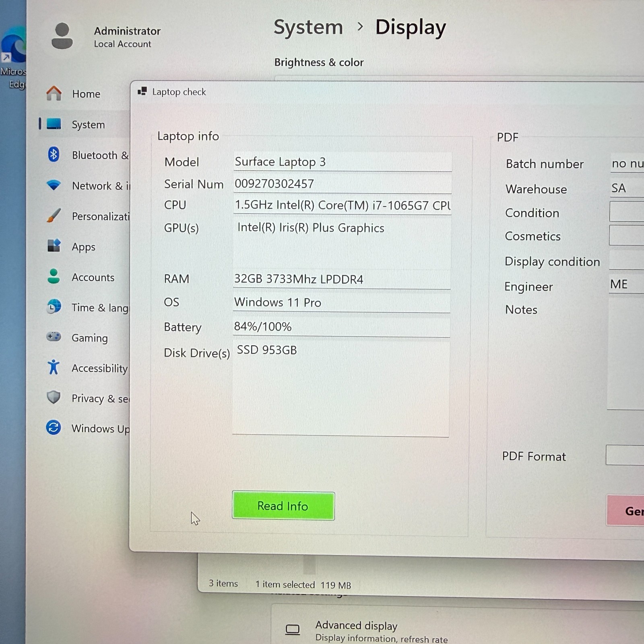This screenshot has width=644, height=644.
Task: Open Bluetooth settings via its icon
Action: click(x=54, y=154)
